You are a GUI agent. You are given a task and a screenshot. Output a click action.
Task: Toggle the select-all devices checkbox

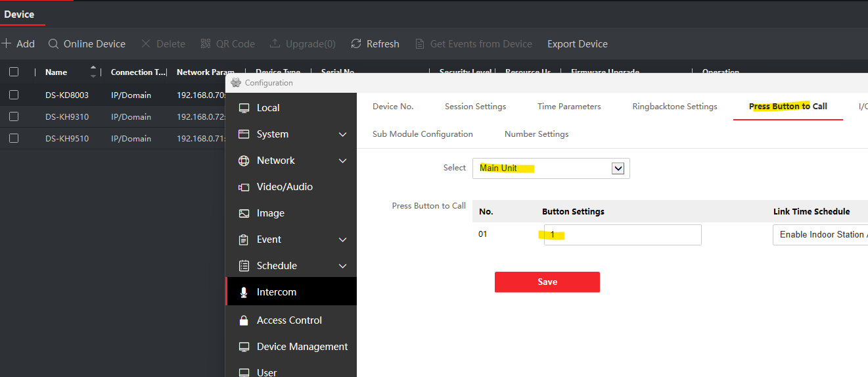(14, 72)
